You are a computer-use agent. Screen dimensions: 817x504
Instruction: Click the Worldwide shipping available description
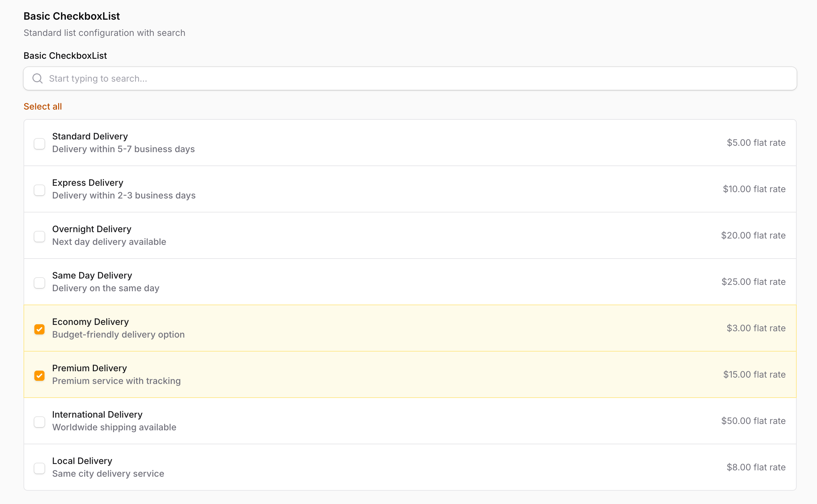pos(114,427)
